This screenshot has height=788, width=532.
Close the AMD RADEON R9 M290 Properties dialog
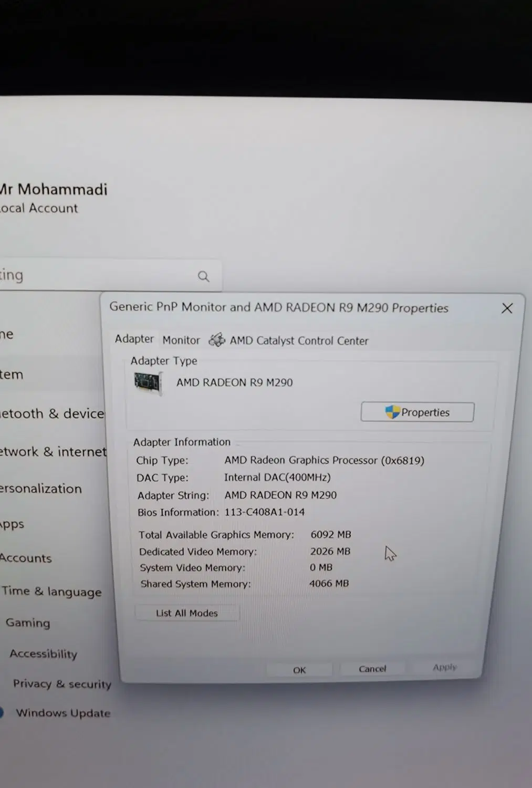pyautogui.click(x=507, y=308)
